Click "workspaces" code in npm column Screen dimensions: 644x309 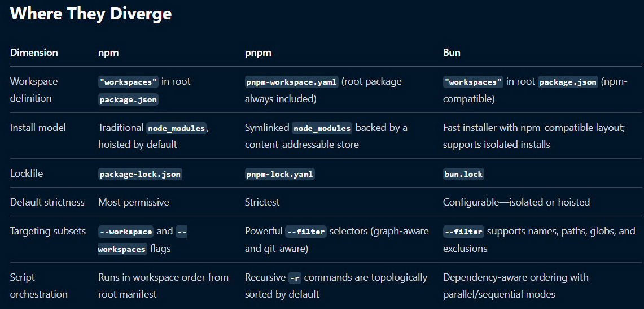pos(128,82)
